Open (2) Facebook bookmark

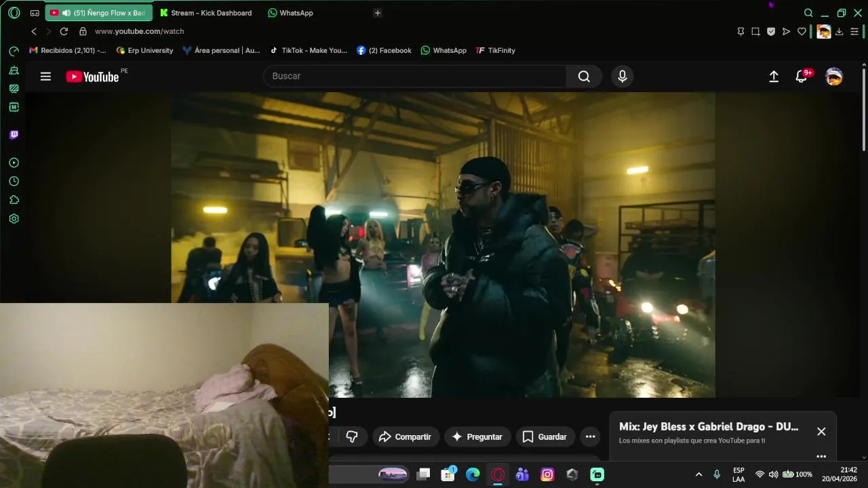click(x=384, y=50)
